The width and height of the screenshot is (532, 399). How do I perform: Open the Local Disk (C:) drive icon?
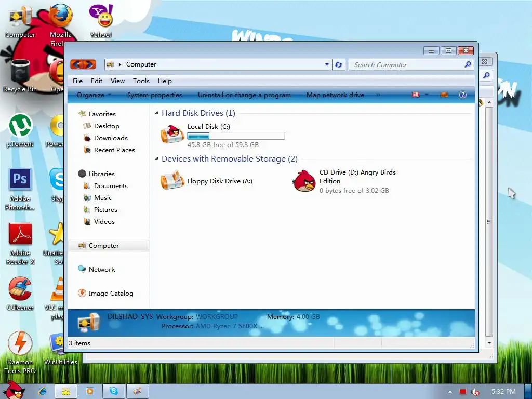pyautogui.click(x=172, y=134)
